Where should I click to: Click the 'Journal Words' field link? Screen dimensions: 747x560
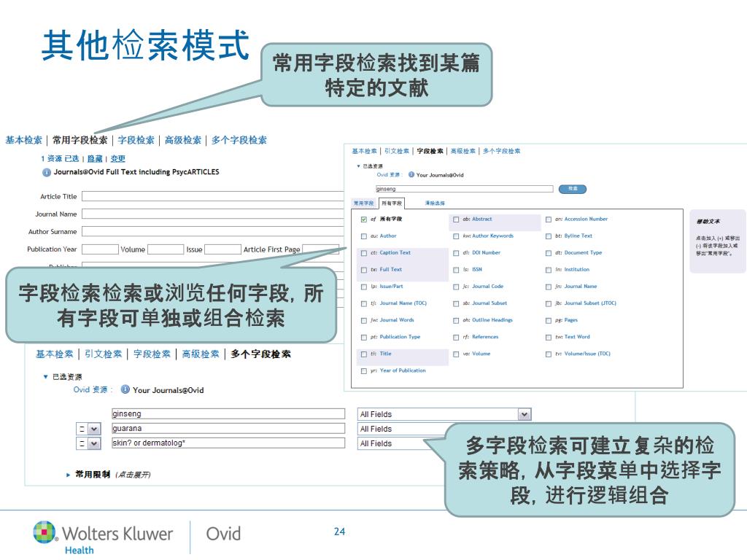(397, 320)
